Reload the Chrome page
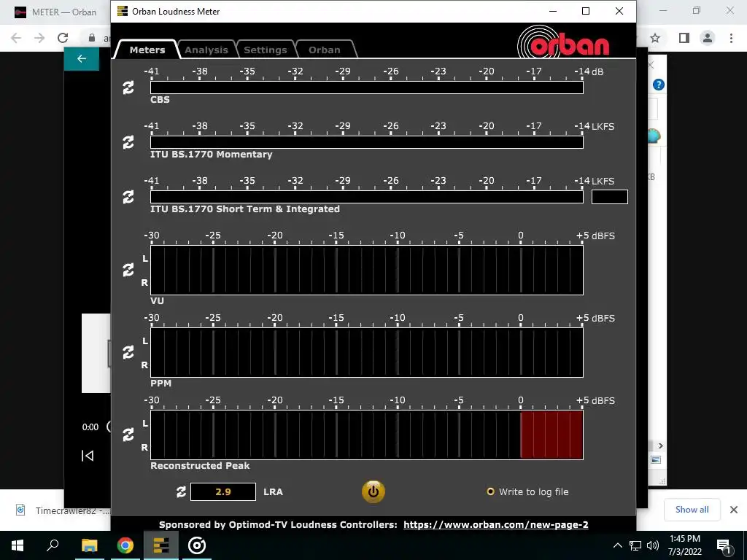Image resolution: width=747 pixels, height=560 pixels. click(63, 38)
